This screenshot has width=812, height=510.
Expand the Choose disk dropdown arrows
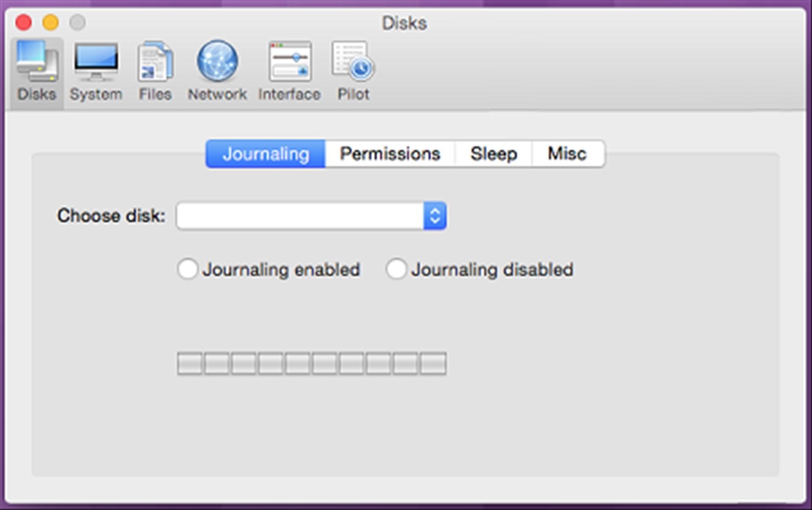435,216
